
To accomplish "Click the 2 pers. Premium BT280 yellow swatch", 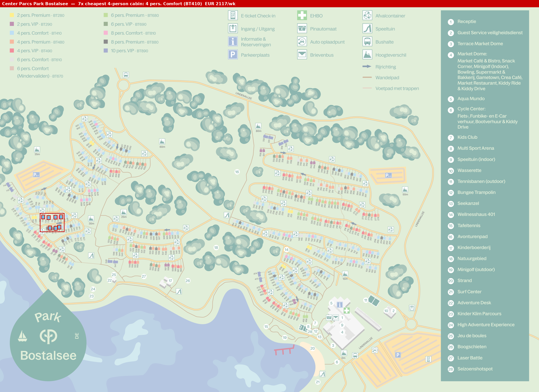I will [12, 15].
